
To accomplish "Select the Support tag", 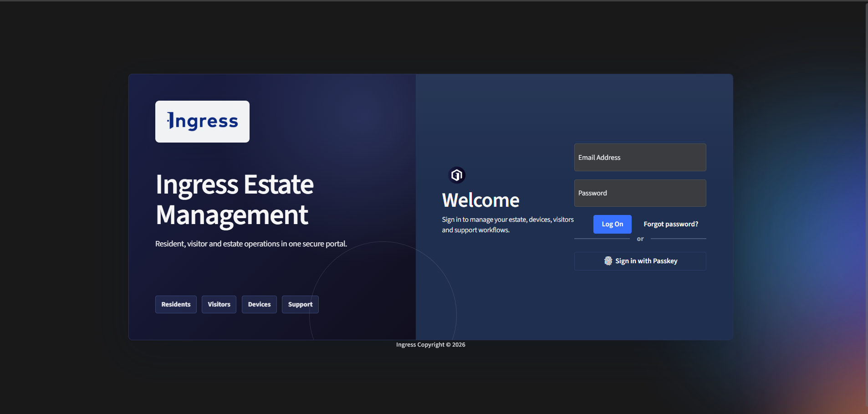I will (x=300, y=304).
